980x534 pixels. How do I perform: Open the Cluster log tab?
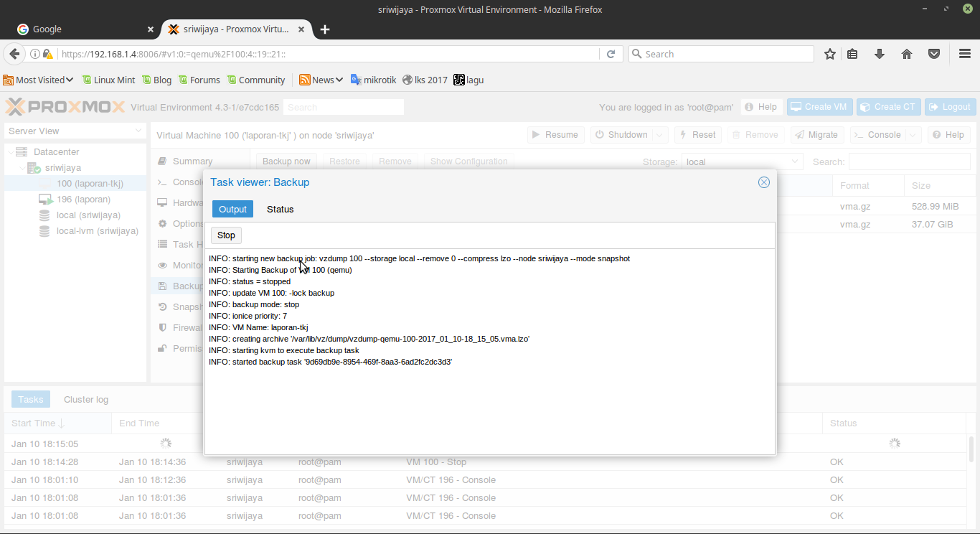click(x=85, y=399)
